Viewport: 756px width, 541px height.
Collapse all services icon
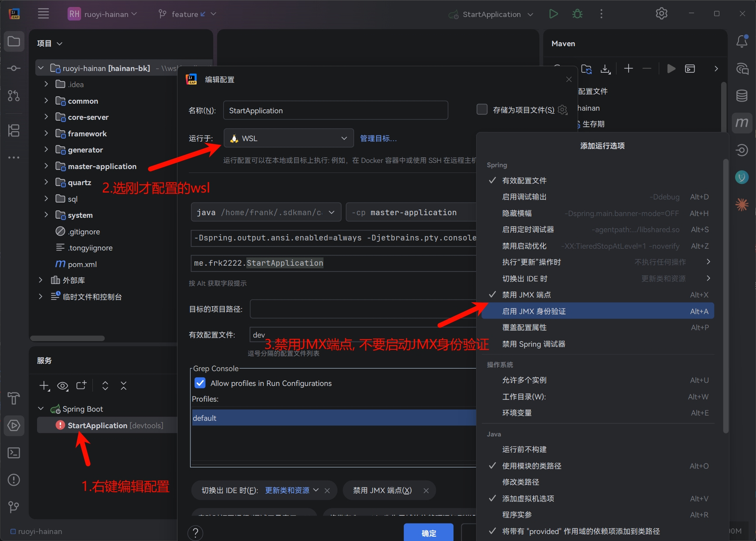(x=123, y=386)
